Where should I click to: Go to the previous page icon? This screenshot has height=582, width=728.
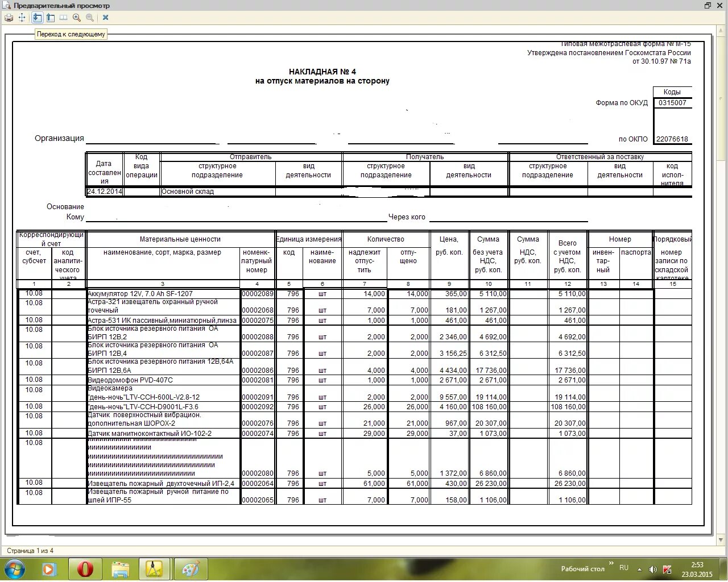pos(51,18)
